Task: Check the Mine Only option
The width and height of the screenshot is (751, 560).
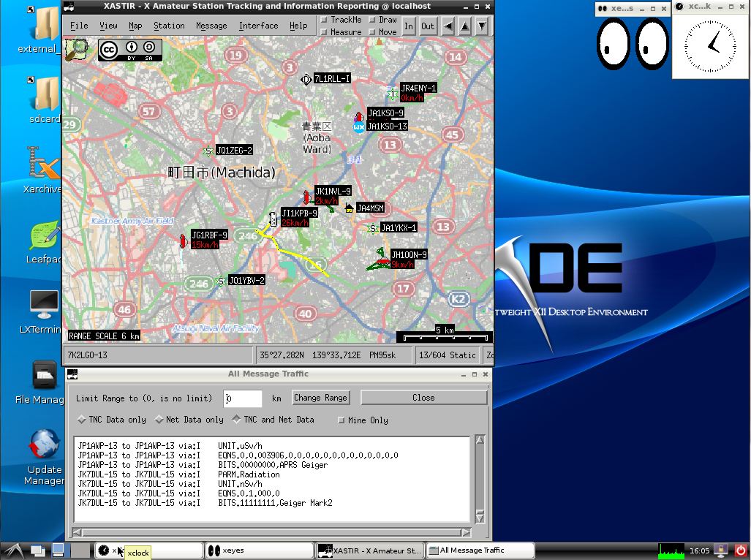Action: pyautogui.click(x=341, y=420)
